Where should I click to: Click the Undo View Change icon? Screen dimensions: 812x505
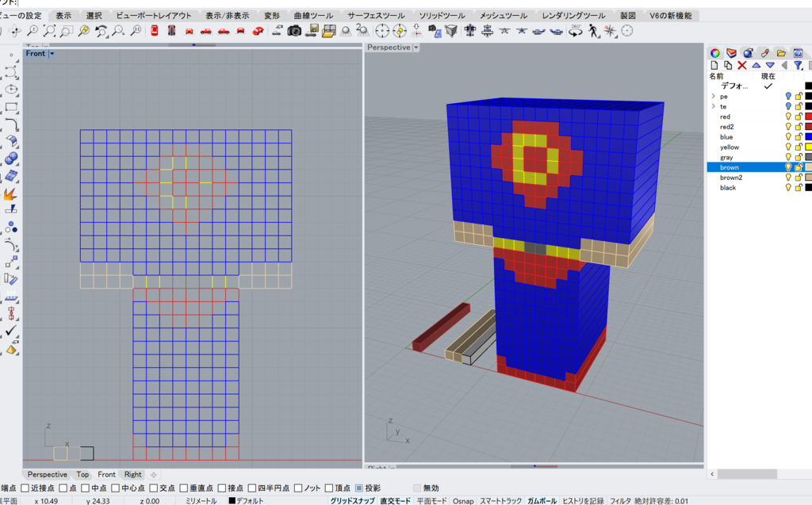[101, 31]
